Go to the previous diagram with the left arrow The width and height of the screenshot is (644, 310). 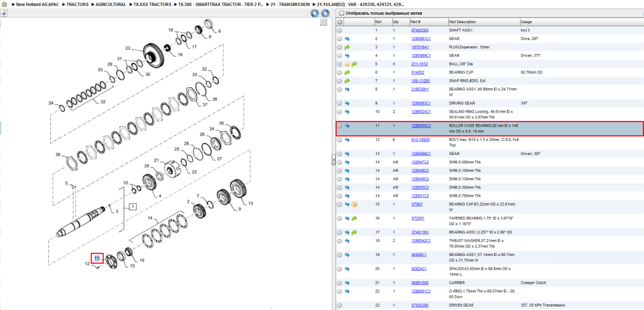(x=315, y=14)
